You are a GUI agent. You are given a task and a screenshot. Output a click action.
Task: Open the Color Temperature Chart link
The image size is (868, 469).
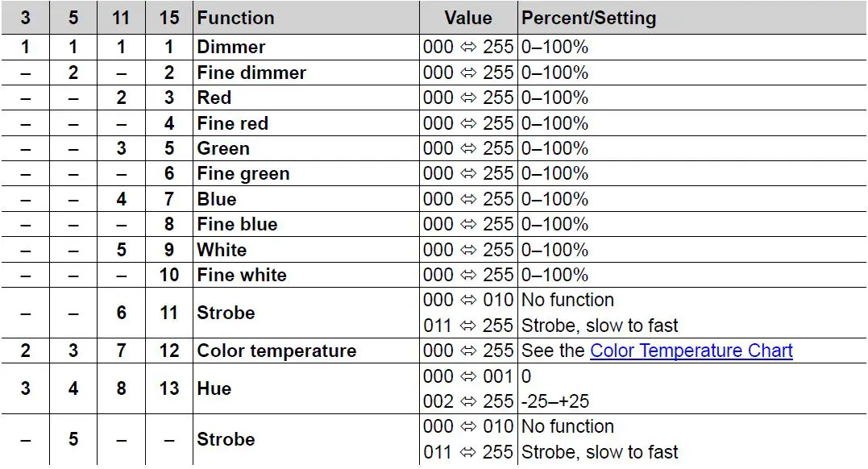tap(691, 351)
